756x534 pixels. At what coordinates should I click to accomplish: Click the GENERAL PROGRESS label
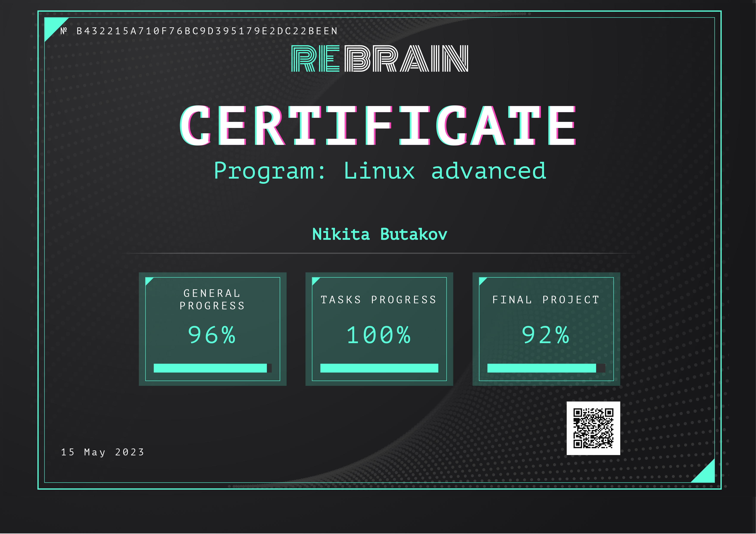[x=212, y=299]
